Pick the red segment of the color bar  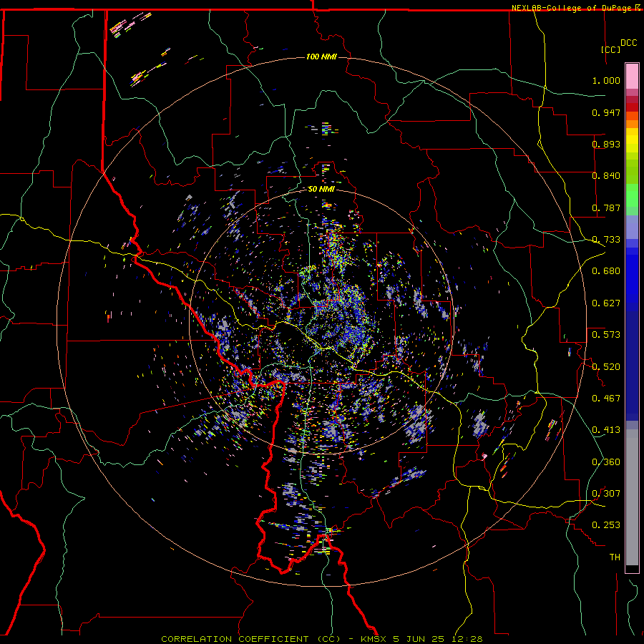632,107
